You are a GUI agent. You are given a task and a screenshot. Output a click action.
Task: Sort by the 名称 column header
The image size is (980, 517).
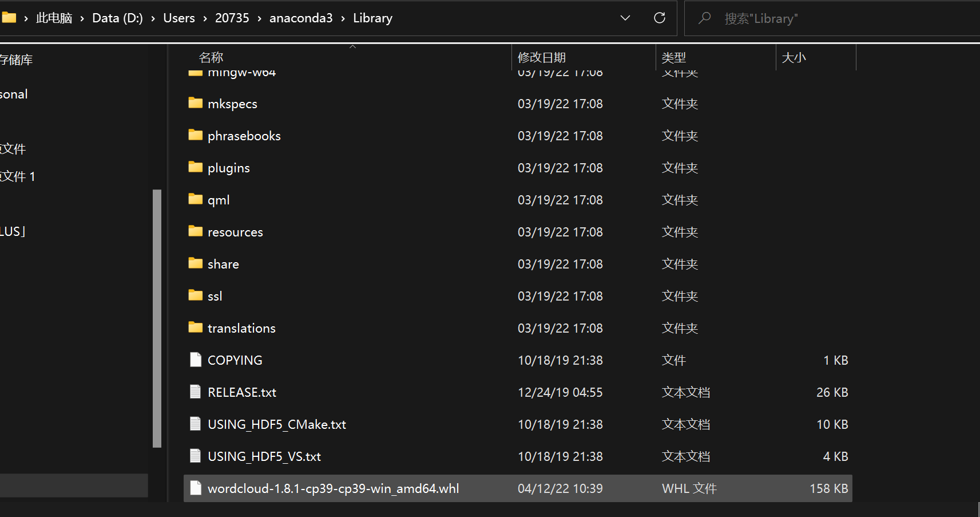[x=211, y=57]
